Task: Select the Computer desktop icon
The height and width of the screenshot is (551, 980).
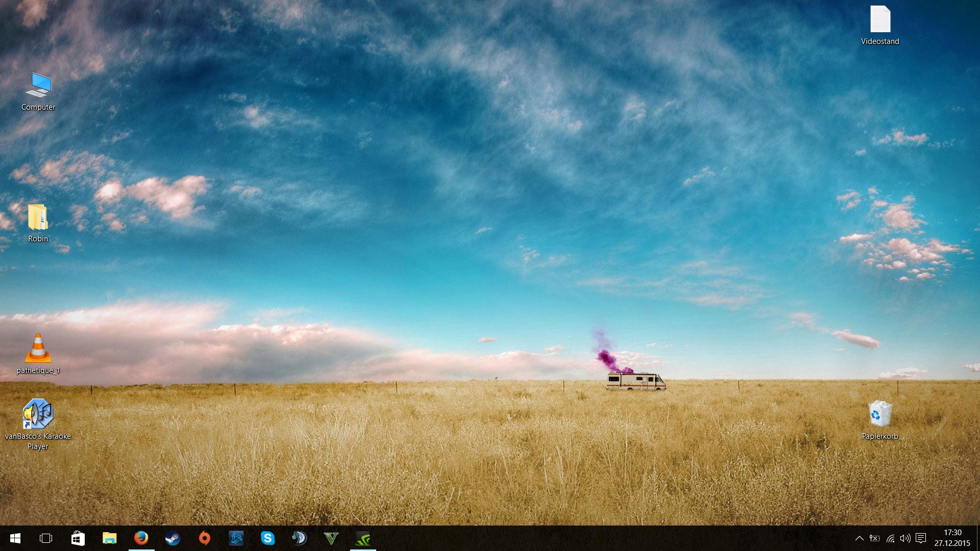Action: click(x=38, y=92)
